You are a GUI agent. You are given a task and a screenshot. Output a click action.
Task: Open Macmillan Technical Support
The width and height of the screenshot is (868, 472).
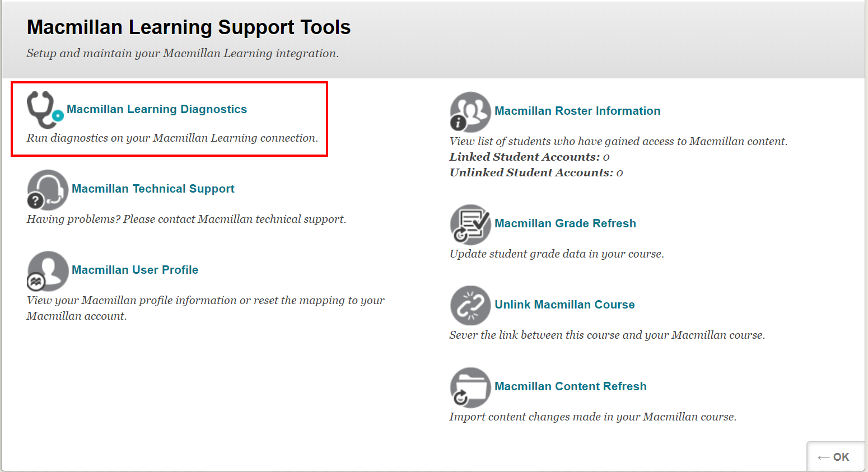coord(153,189)
